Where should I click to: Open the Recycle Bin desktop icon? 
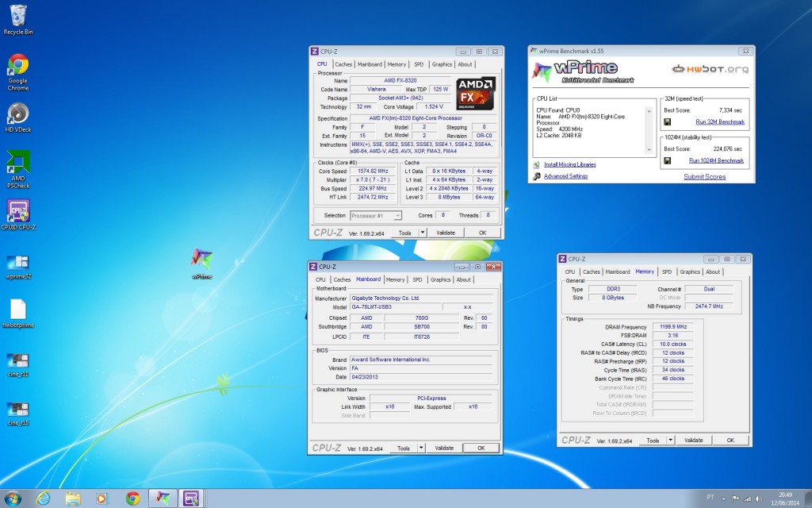pos(17,17)
